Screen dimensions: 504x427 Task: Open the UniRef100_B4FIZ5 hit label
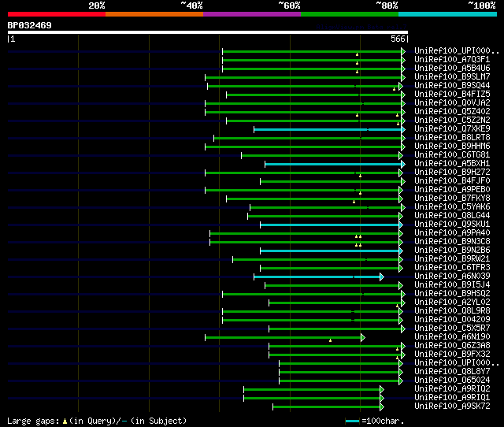coord(452,95)
